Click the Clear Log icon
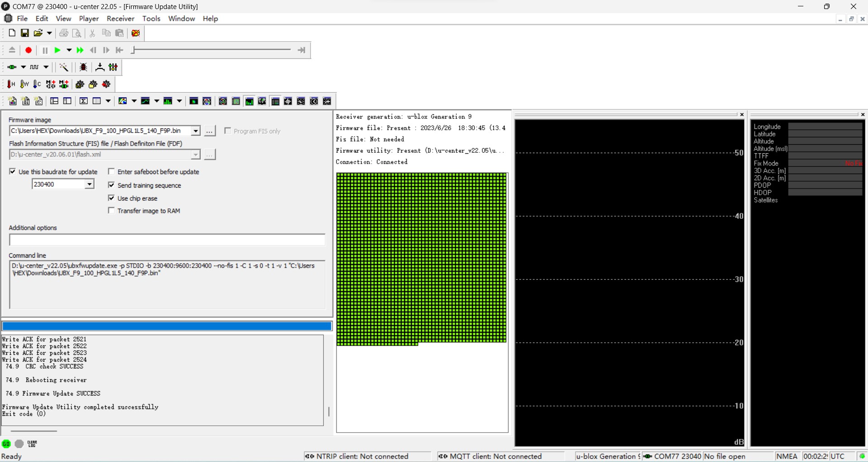This screenshot has width=868, height=462. 32,444
